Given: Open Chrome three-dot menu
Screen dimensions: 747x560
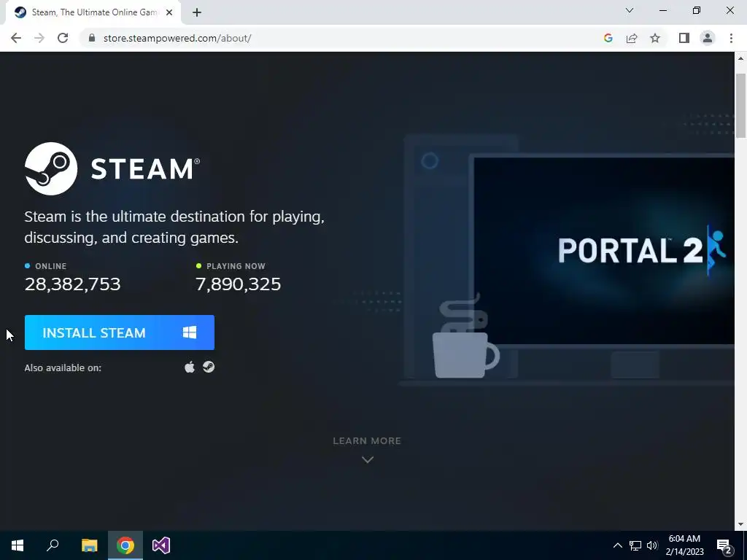Looking at the screenshot, I should pyautogui.click(x=731, y=38).
